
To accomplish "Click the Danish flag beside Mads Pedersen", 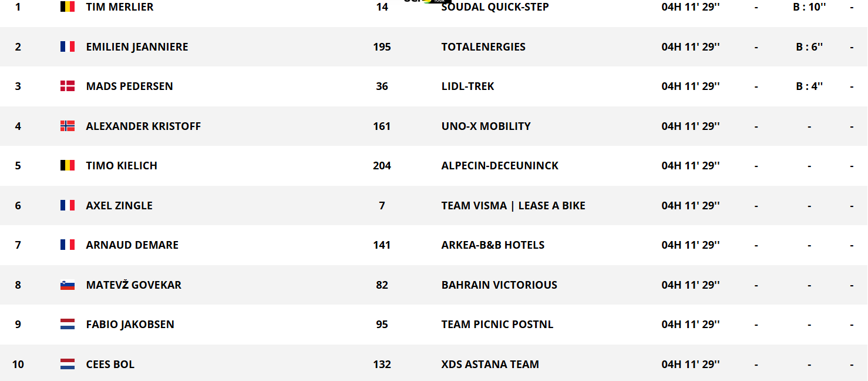I will 68,86.
